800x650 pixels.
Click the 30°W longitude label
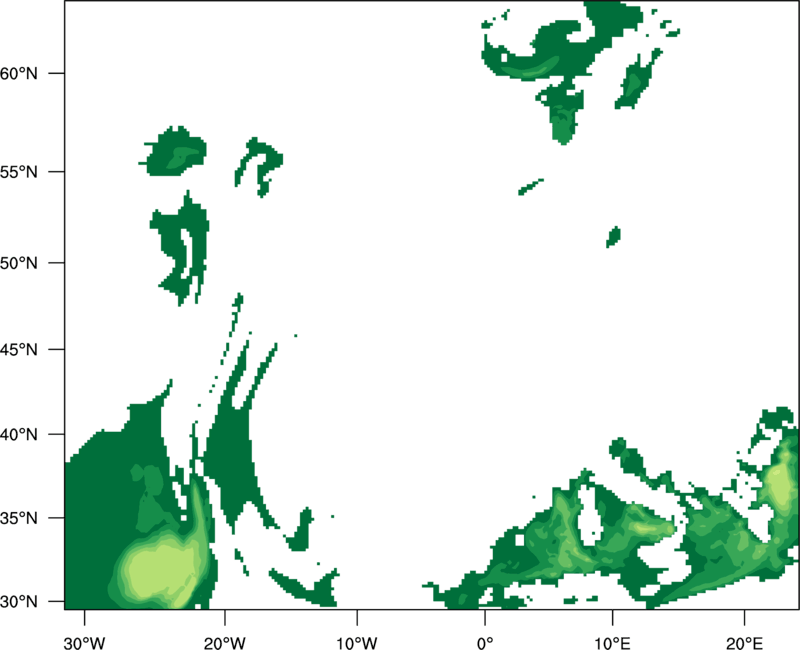(85, 643)
